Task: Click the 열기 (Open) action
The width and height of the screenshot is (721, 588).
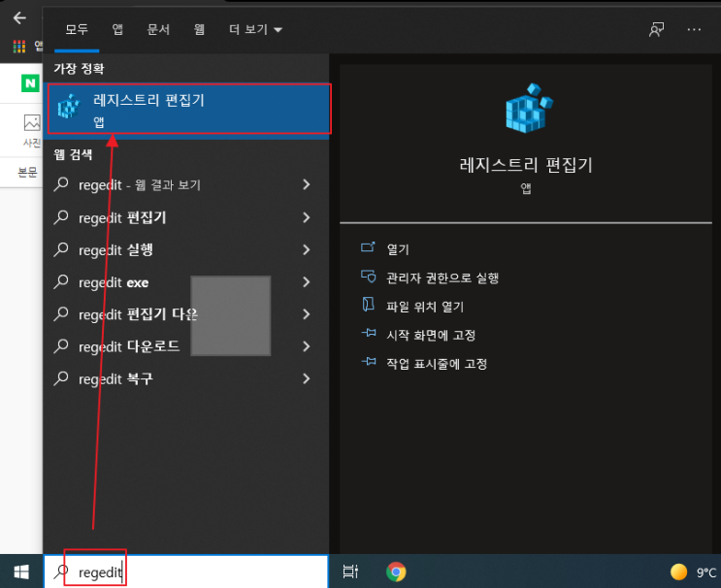Action: pos(398,249)
